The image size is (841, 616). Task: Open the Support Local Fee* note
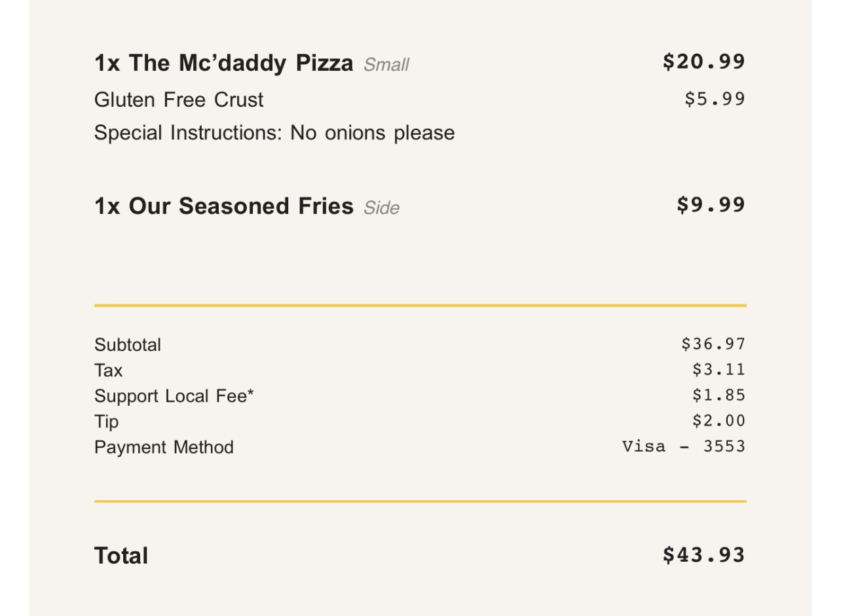click(174, 396)
